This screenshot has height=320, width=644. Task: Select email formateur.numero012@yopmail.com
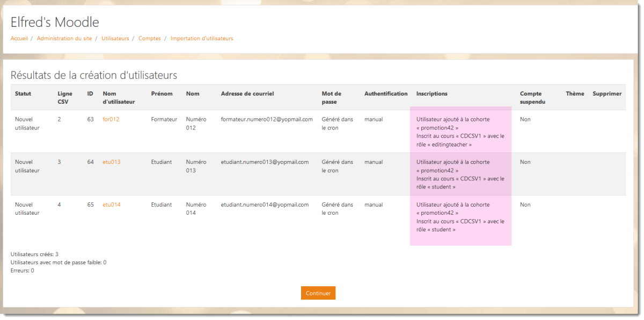267,119
